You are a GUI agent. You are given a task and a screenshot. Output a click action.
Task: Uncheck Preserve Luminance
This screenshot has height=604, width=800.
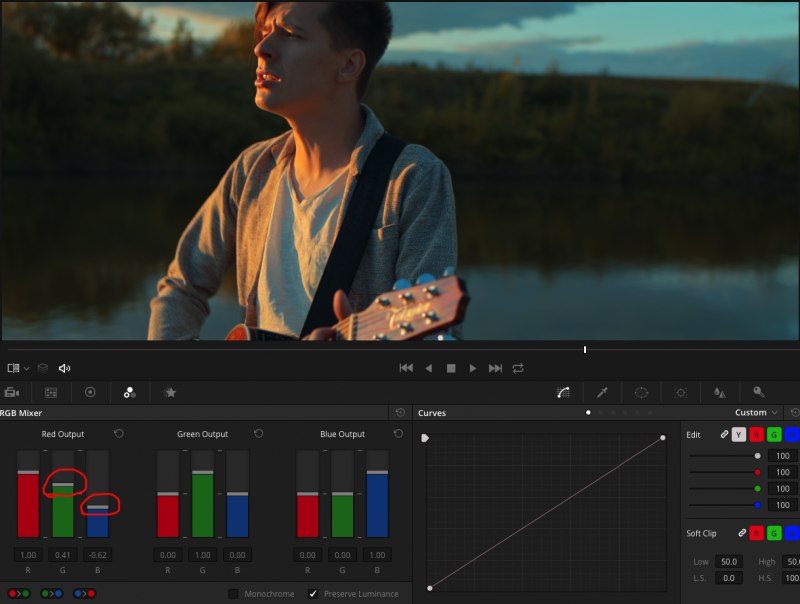[x=312, y=594]
